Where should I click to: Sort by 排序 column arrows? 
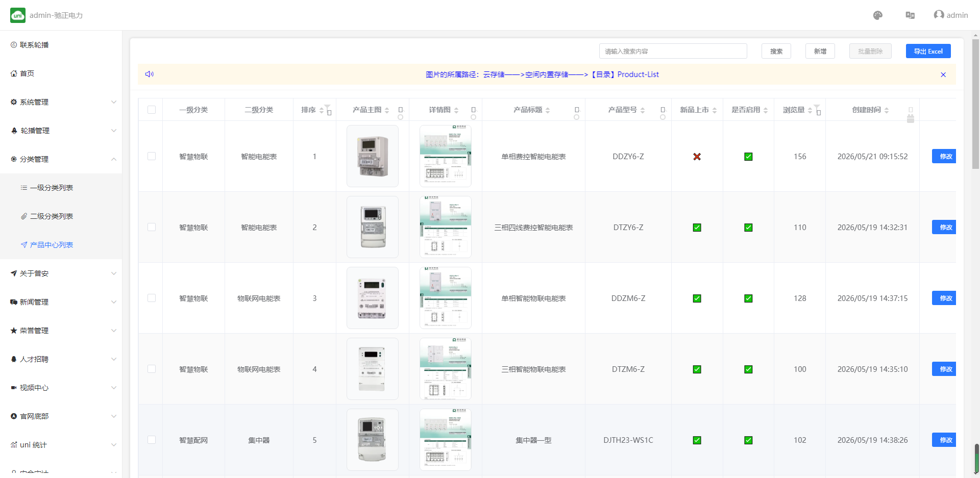coord(321,110)
